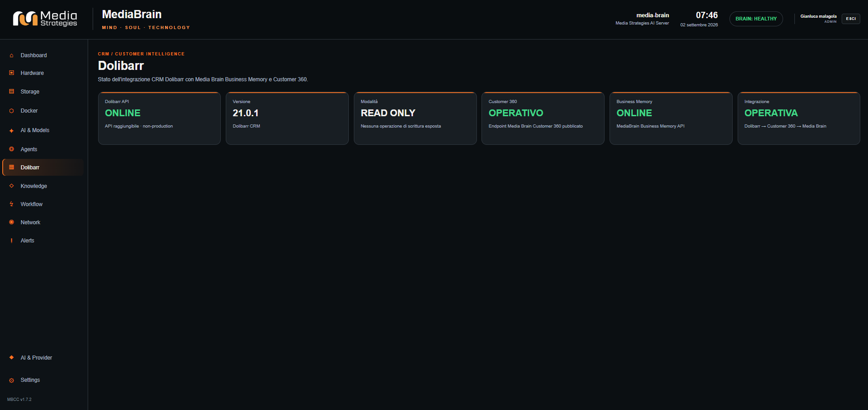Click the Network circle icon
The width and height of the screenshot is (868, 410).
click(x=11, y=222)
